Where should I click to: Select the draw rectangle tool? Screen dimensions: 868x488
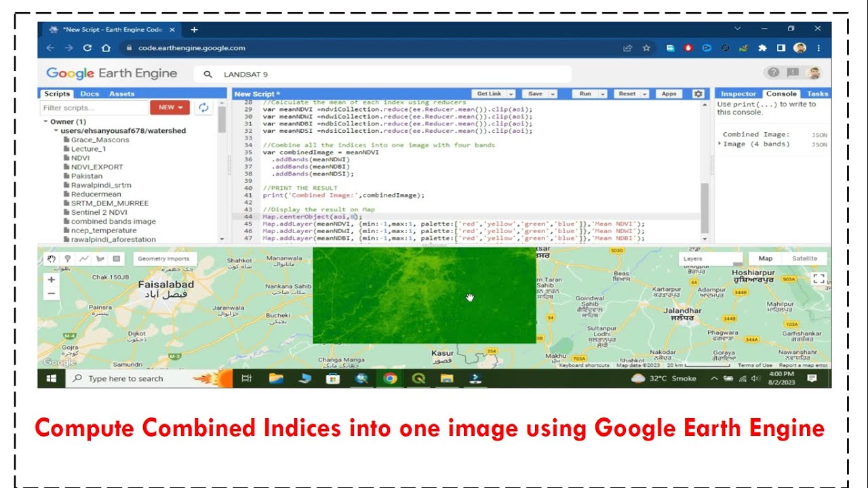coord(117,258)
